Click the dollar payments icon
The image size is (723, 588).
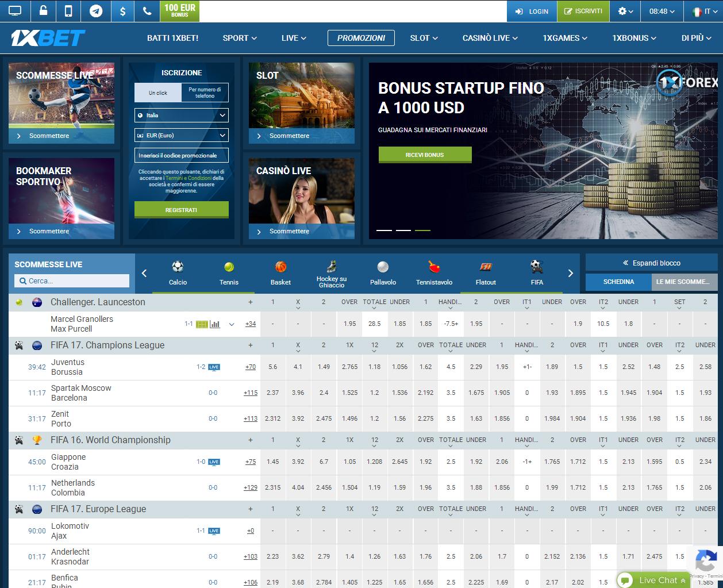[x=122, y=11]
